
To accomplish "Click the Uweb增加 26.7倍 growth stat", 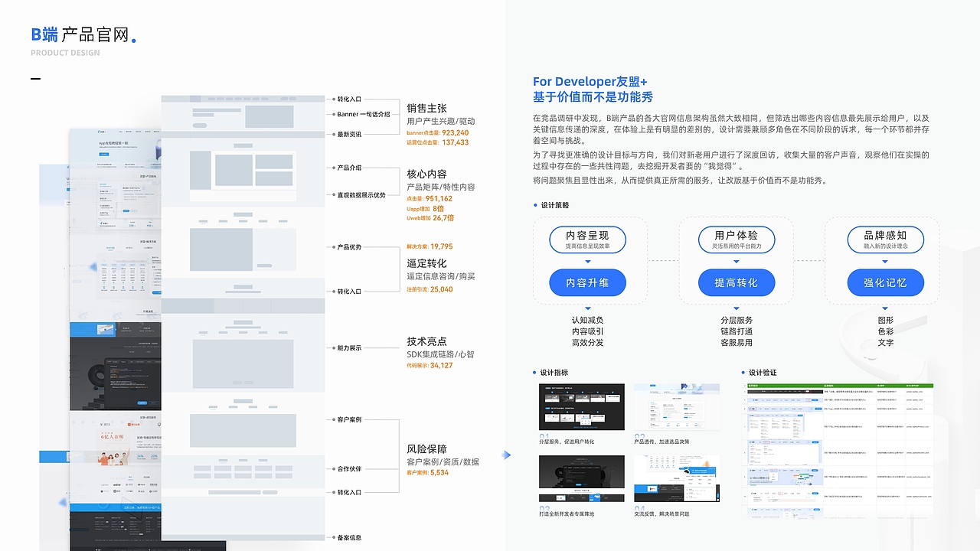I will (x=430, y=220).
